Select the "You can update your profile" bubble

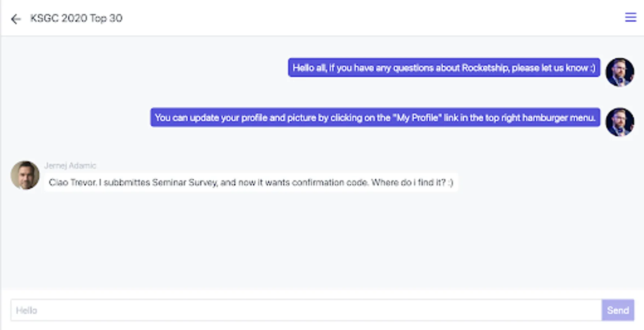tap(375, 118)
